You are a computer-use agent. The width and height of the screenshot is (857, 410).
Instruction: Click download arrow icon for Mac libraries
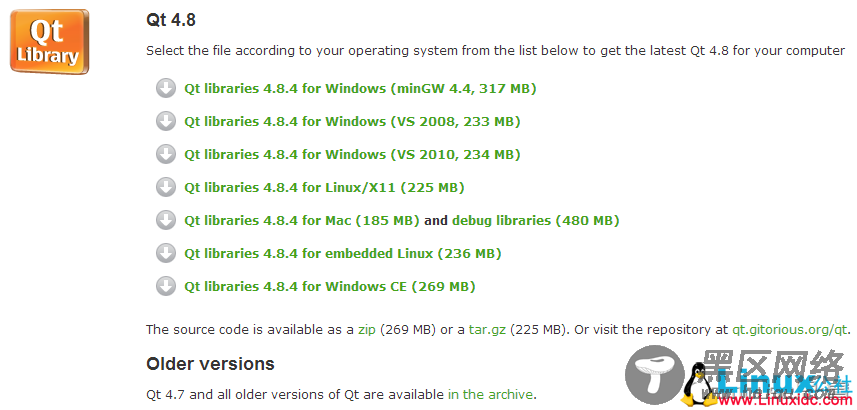coord(166,220)
